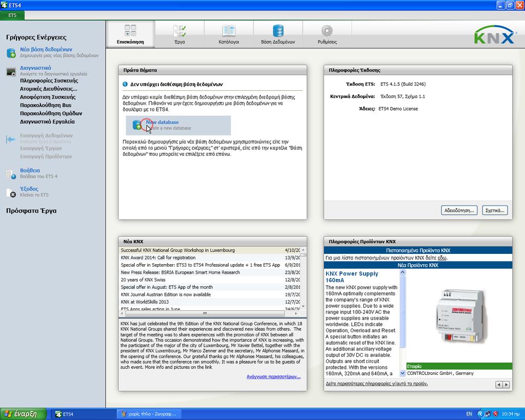Click Νέα βάση δεδομένων quick action

[46, 50]
